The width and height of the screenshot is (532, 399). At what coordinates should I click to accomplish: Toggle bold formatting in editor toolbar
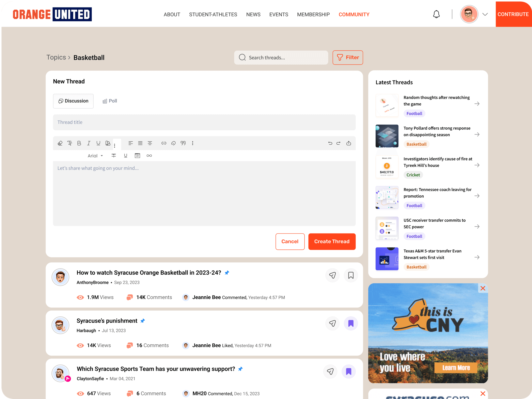click(x=79, y=143)
